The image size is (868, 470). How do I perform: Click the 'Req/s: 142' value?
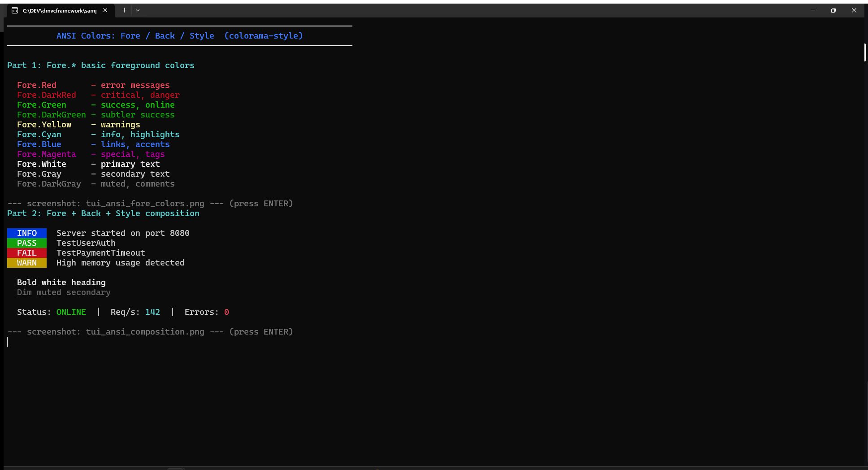(x=135, y=312)
